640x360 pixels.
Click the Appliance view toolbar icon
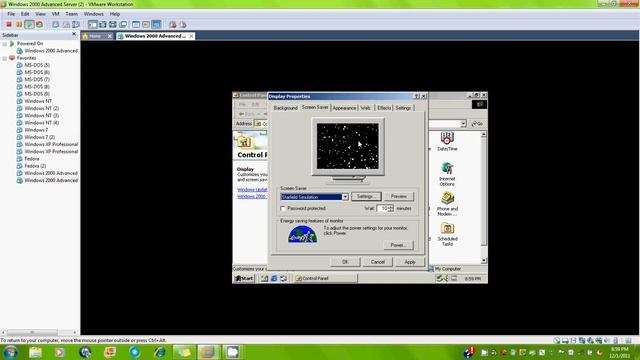[146, 24]
